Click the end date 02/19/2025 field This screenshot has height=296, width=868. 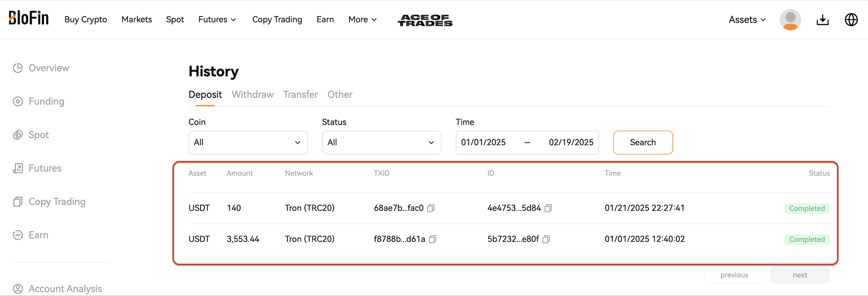click(571, 142)
